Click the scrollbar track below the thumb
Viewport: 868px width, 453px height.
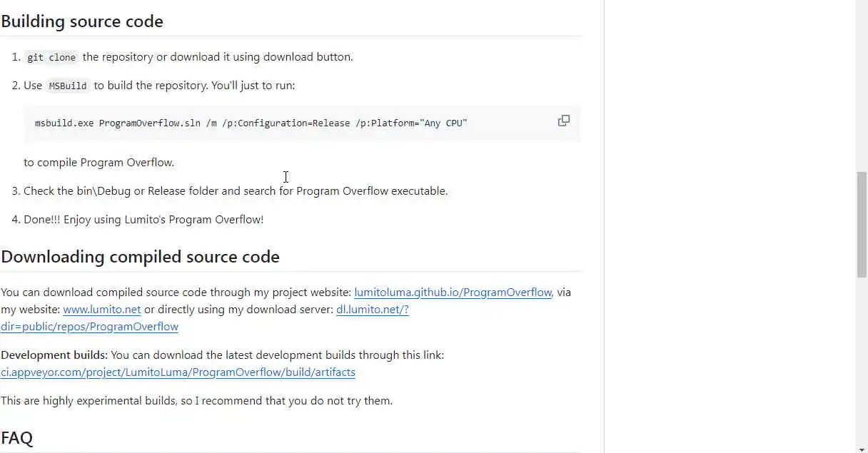coord(862,357)
